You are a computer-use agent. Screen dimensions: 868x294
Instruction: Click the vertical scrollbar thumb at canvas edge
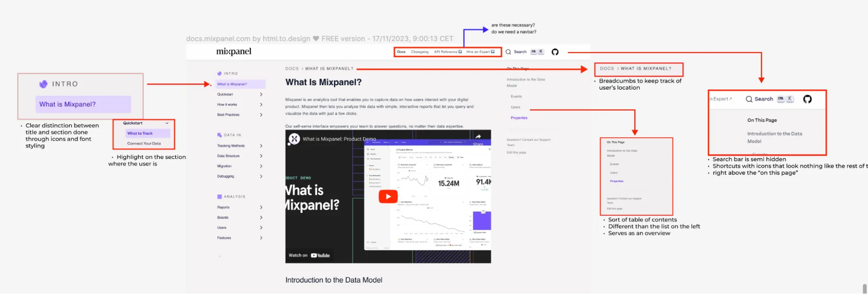[865, 289]
